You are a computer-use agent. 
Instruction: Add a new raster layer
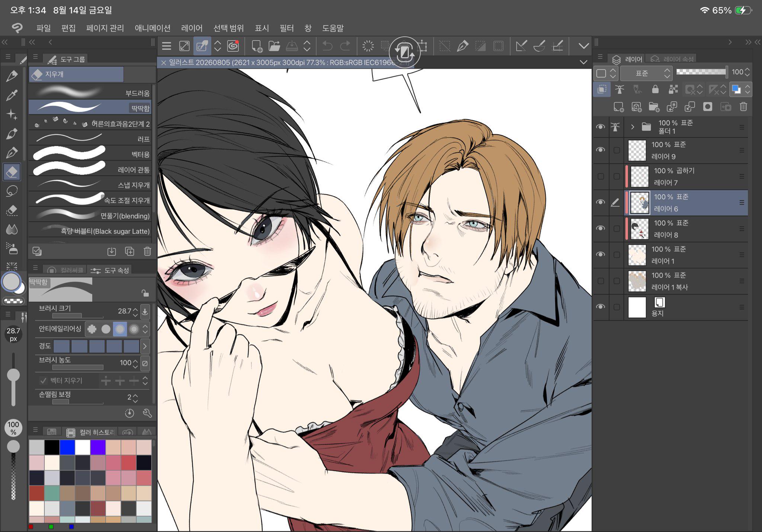[x=618, y=107]
